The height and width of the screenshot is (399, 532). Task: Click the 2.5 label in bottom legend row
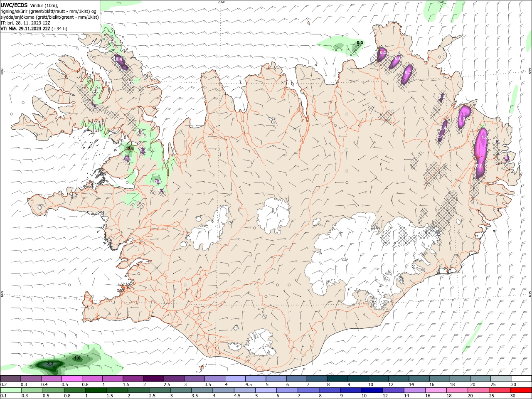click(152, 396)
